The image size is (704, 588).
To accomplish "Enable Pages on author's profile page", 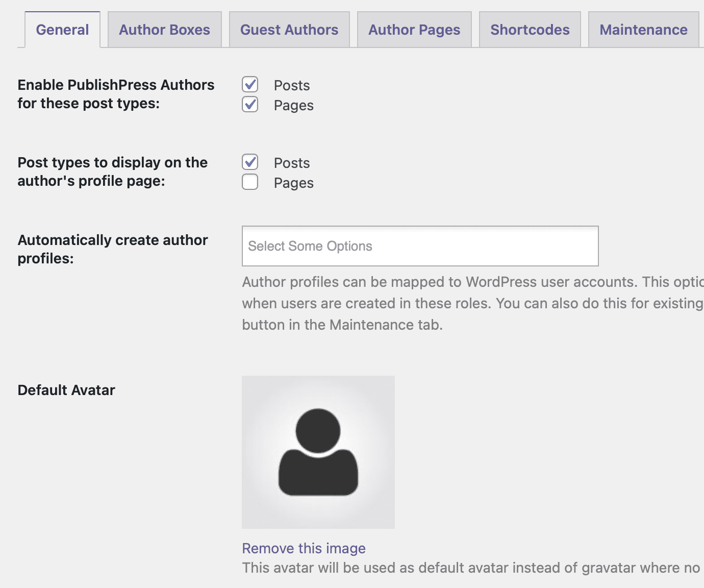I will pos(250,182).
